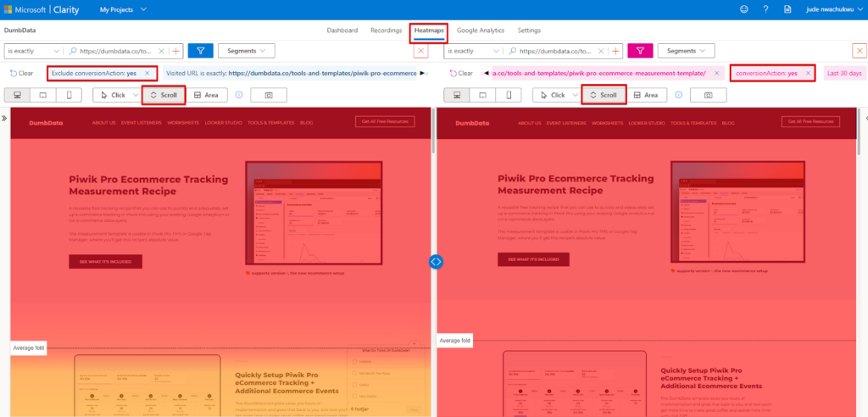Click left heatmap 'Average fold' marker
Screen dimensions: 868x417
[28, 347]
